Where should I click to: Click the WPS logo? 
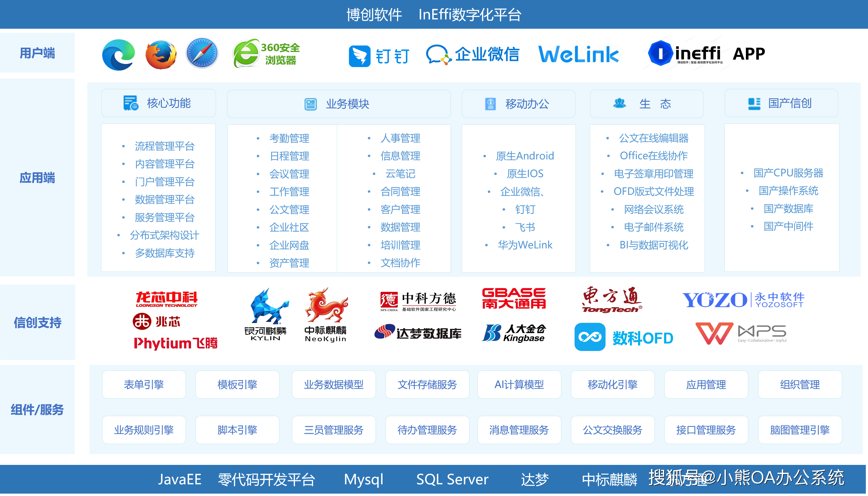(741, 334)
